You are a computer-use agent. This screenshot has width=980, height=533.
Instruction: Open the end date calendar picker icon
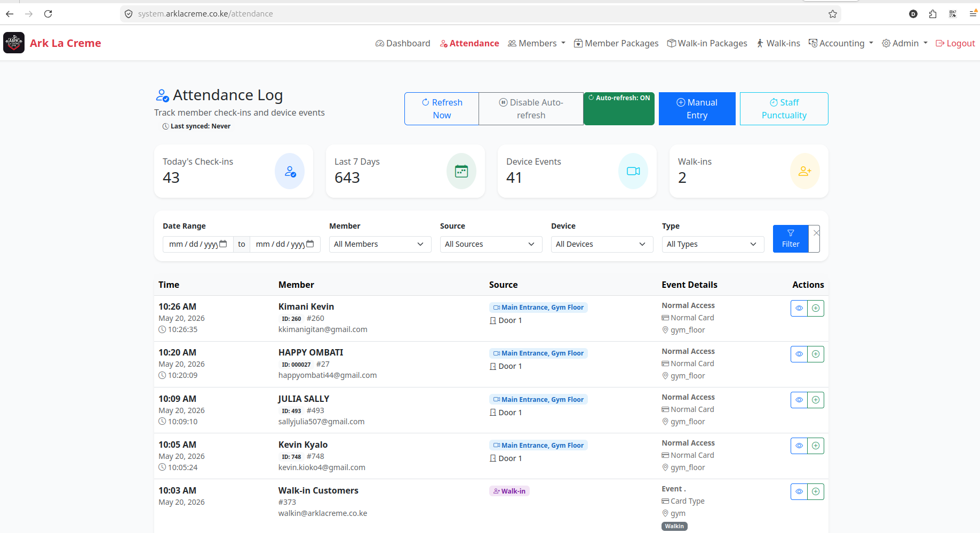click(310, 244)
